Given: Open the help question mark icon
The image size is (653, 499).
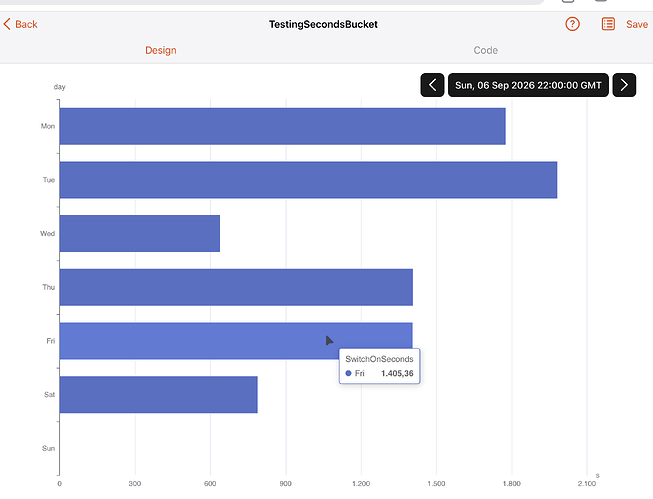Looking at the screenshot, I should (572, 24).
